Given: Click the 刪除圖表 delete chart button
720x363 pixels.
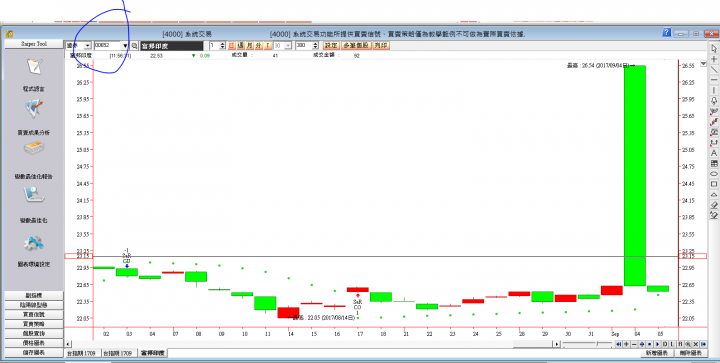Looking at the screenshot, I should point(691,353).
